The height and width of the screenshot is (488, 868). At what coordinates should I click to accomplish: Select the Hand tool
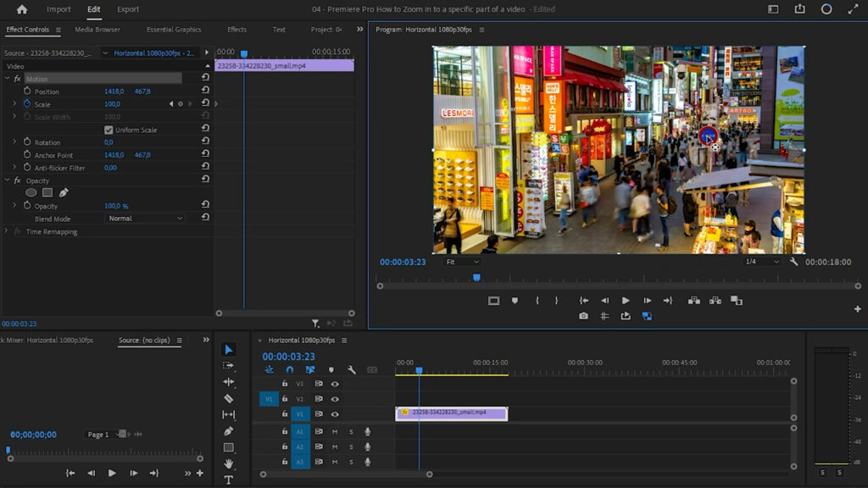(x=229, y=463)
